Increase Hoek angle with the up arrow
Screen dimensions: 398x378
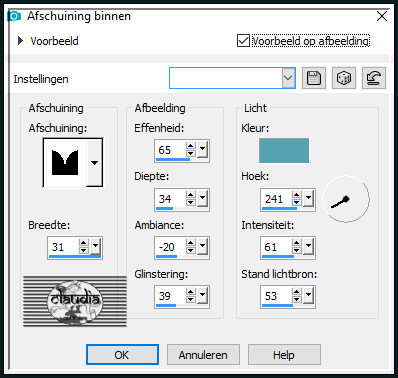click(297, 194)
